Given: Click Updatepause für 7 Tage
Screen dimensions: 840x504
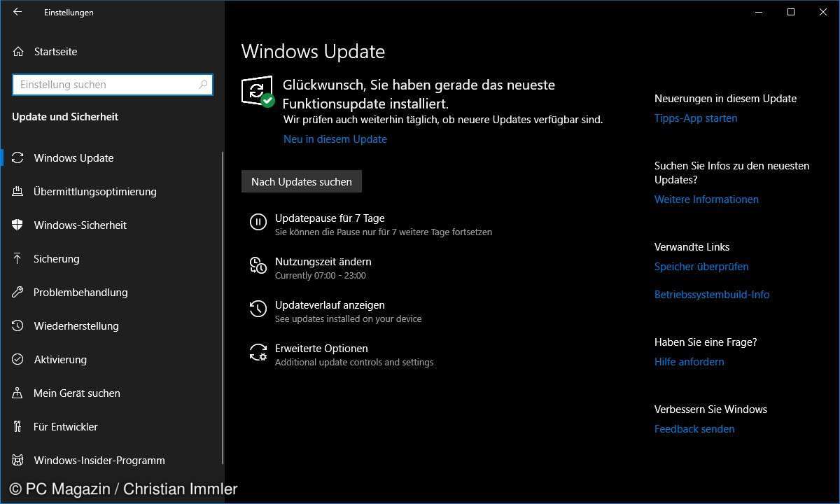Looking at the screenshot, I should tap(330, 218).
